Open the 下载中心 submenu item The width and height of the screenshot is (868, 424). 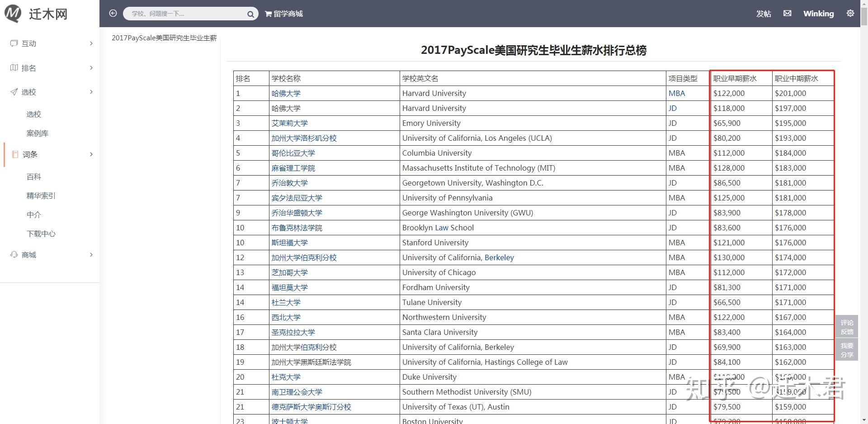[41, 234]
